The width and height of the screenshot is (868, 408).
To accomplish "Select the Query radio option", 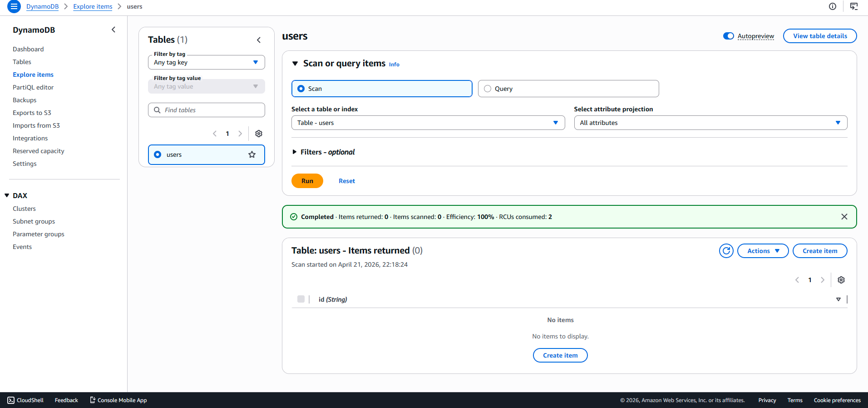I will pyautogui.click(x=488, y=89).
